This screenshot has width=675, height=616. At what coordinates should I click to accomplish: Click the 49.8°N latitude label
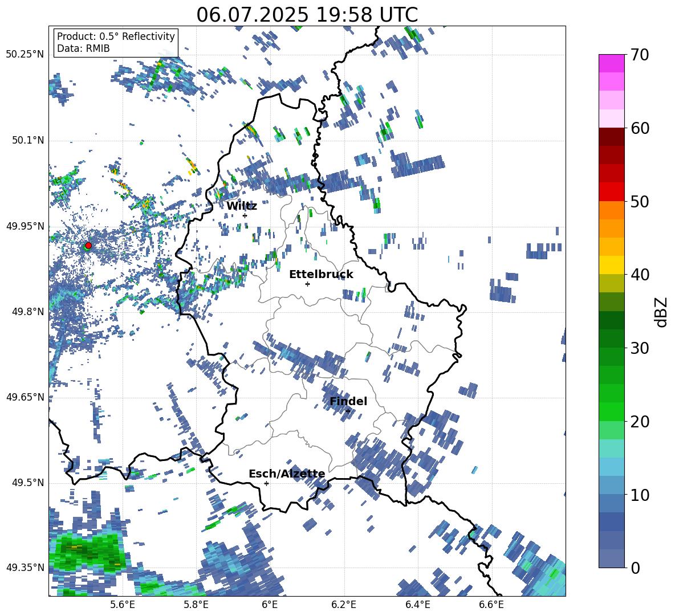click(x=28, y=312)
